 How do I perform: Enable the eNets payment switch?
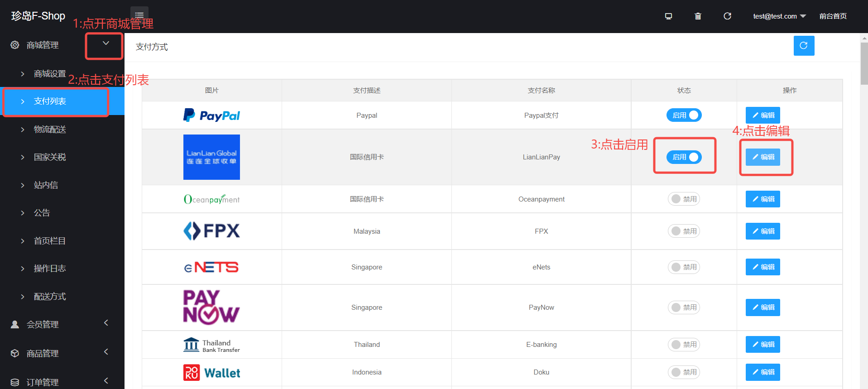(x=684, y=267)
